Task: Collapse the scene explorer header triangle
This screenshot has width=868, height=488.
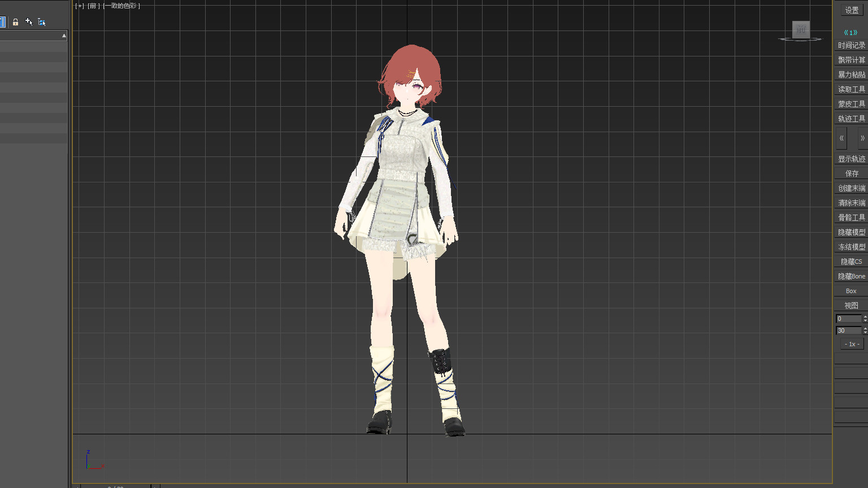Action: [64, 36]
